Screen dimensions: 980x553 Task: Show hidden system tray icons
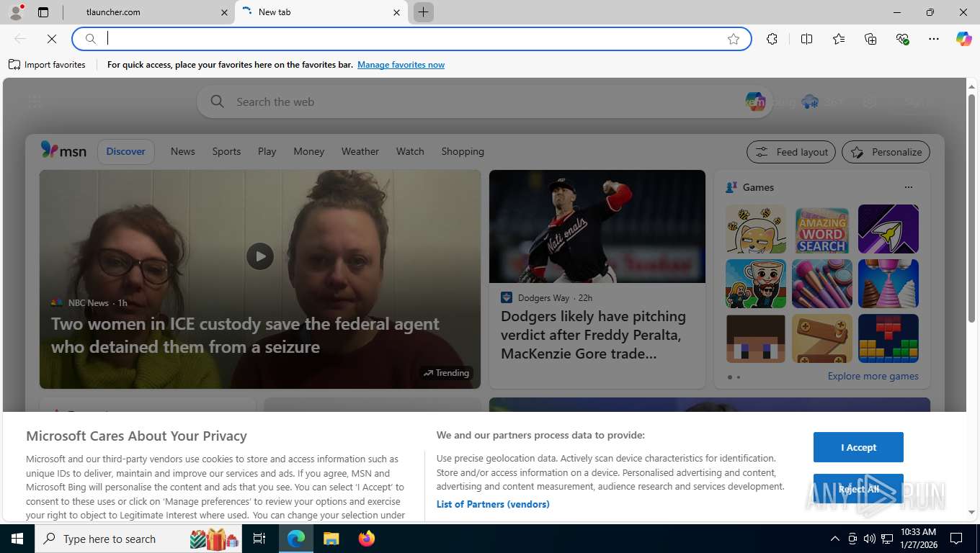(835, 539)
